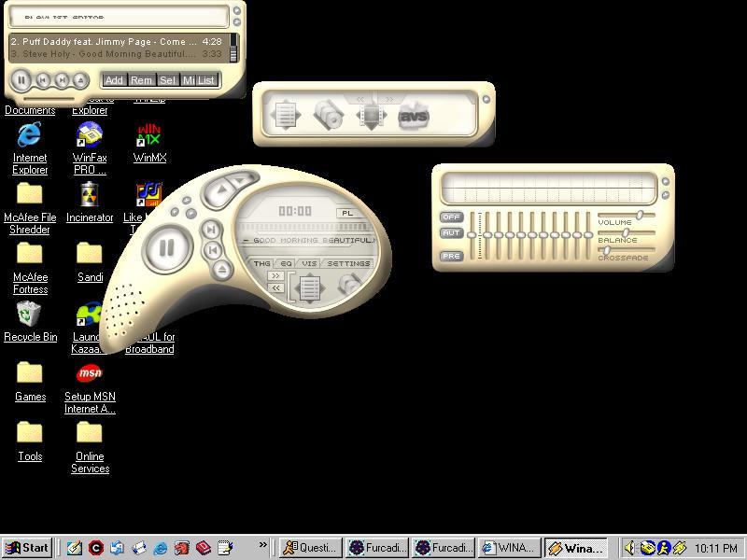The width and height of the screenshot is (747, 560).
Task: Toggle equalizer OFF button
Action: click(451, 217)
